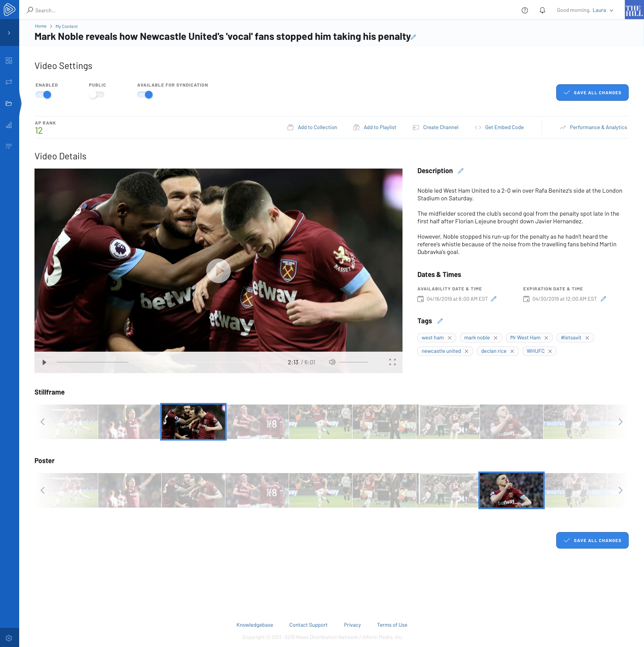Edit the video title with pencil icon
Viewport: 644px width, 647px height.
pyautogui.click(x=414, y=37)
